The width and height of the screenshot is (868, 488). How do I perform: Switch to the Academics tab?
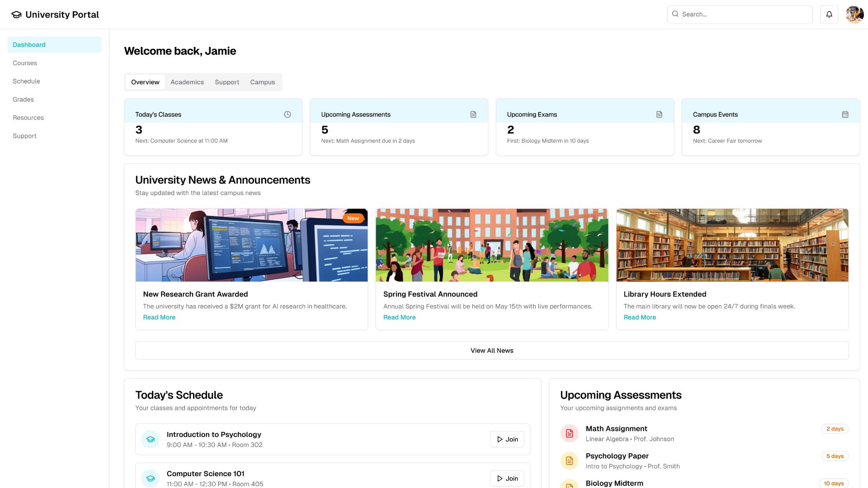click(x=187, y=82)
